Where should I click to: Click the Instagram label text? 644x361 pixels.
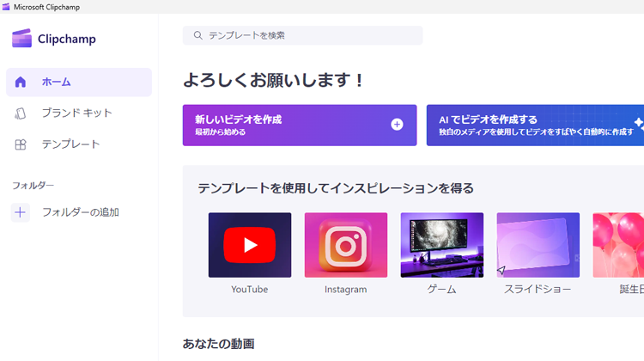click(346, 290)
